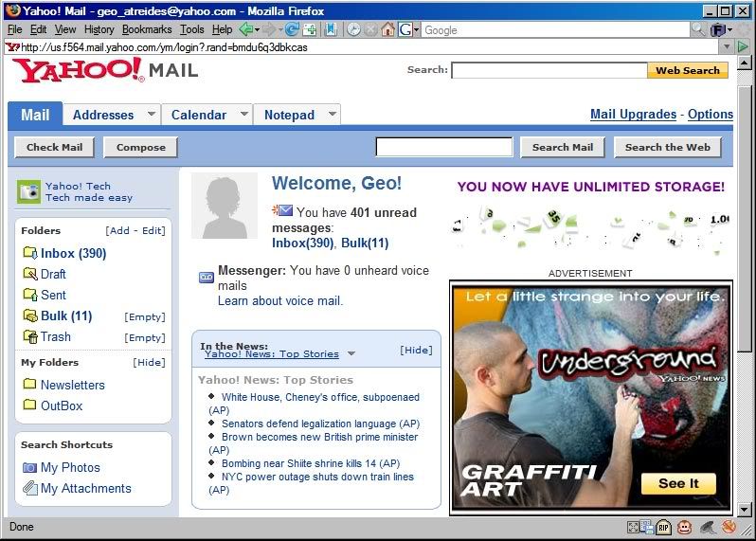Open the History clock icon
The width and height of the screenshot is (756, 541).
354,30
